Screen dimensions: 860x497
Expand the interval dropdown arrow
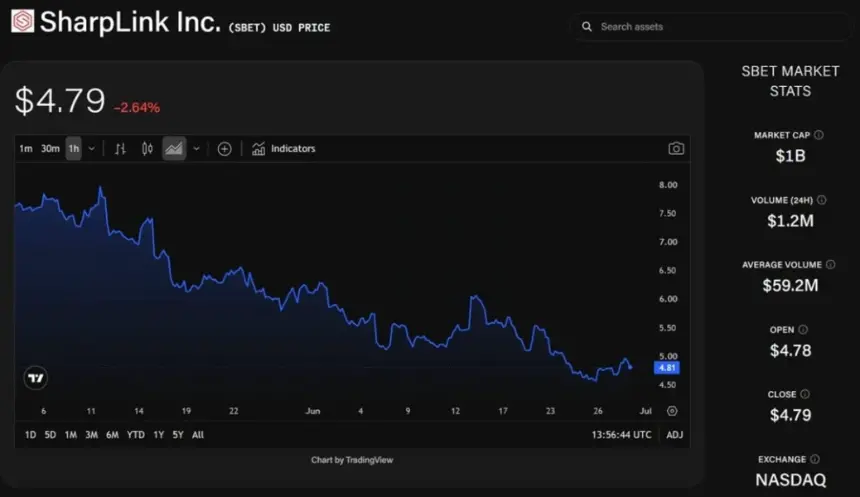(x=92, y=149)
